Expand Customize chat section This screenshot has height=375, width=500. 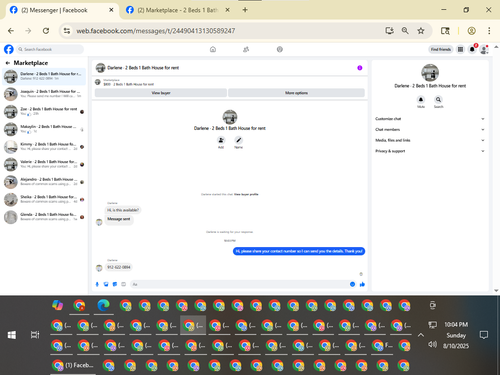pos(429,119)
